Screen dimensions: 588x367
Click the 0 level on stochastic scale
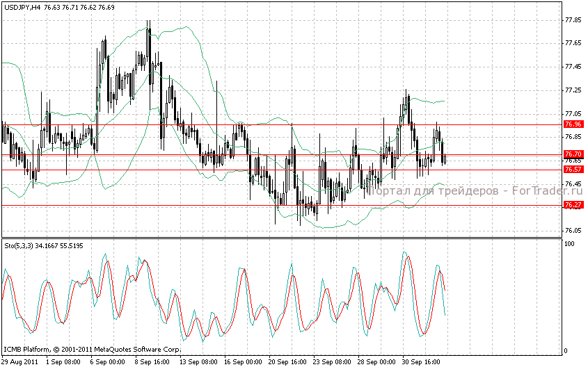click(566, 350)
